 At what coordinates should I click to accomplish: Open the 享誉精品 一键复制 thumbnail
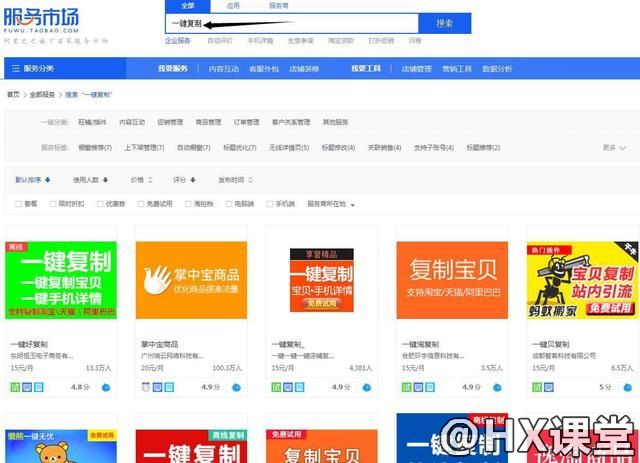(x=322, y=280)
